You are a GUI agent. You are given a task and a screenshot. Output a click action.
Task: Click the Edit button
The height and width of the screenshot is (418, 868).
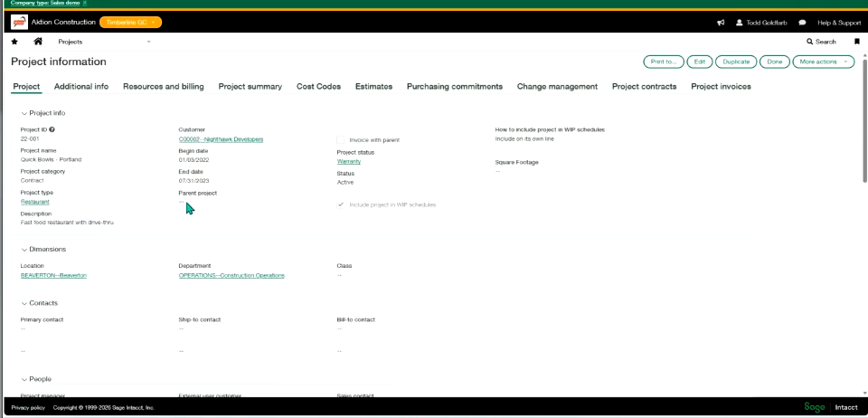click(x=700, y=62)
